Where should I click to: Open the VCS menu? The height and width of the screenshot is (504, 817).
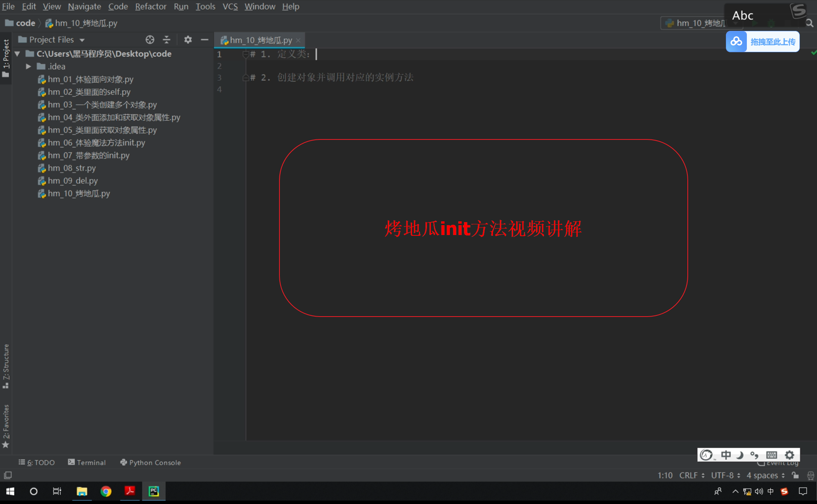[x=230, y=6]
